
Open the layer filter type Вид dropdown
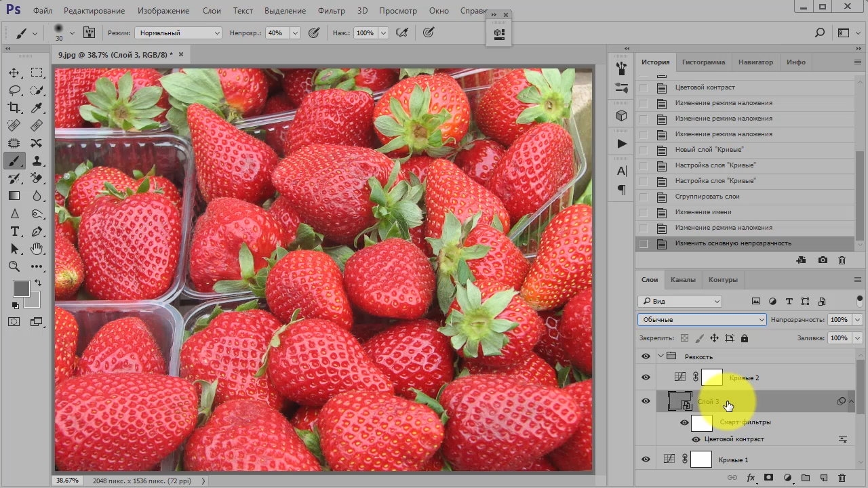tap(679, 301)
